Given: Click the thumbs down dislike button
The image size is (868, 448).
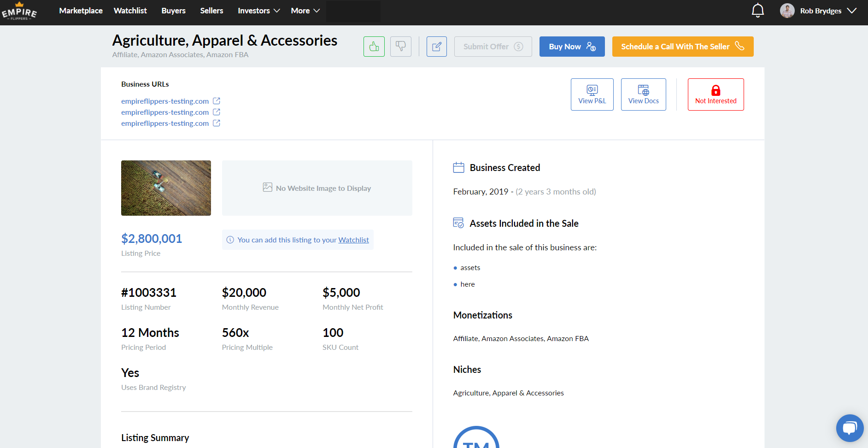Looking at the screenshot, I should 401,47.
